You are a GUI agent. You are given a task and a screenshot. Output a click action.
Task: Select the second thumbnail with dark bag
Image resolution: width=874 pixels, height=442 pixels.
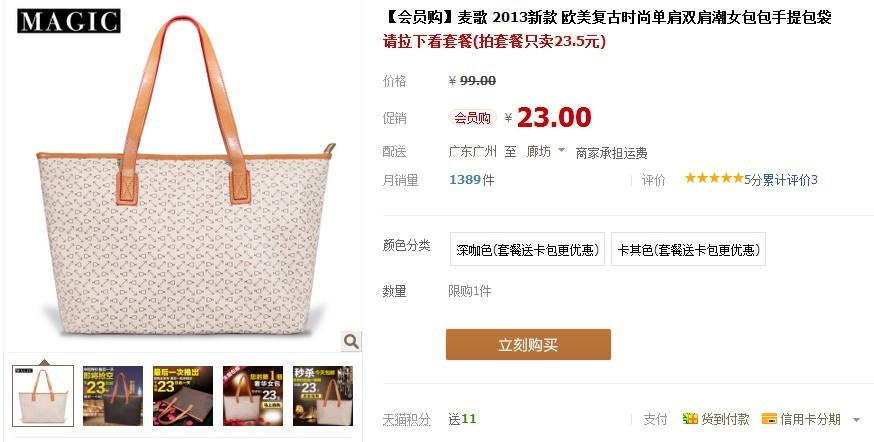click(x=113, y=396)
